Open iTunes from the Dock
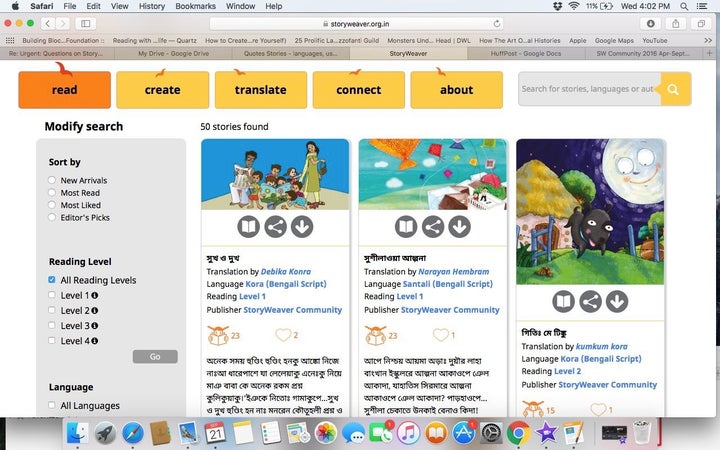720x450 pixels. pos(408,433)
